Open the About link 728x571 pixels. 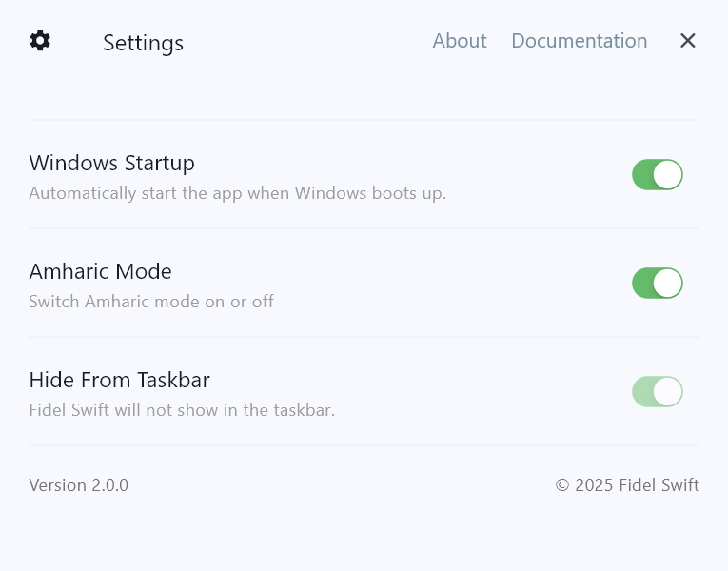(460, 41)
